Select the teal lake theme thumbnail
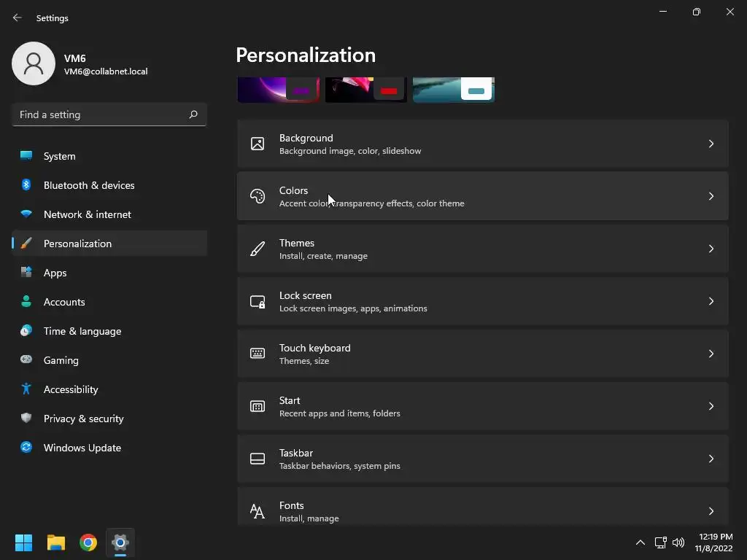747x560 pixels. pos(453,90)
